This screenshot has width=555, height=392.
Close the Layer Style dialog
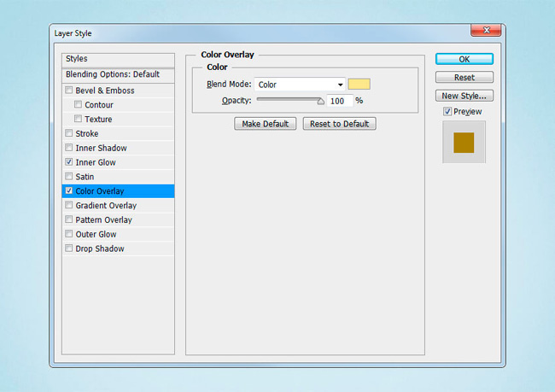(486, 30)
